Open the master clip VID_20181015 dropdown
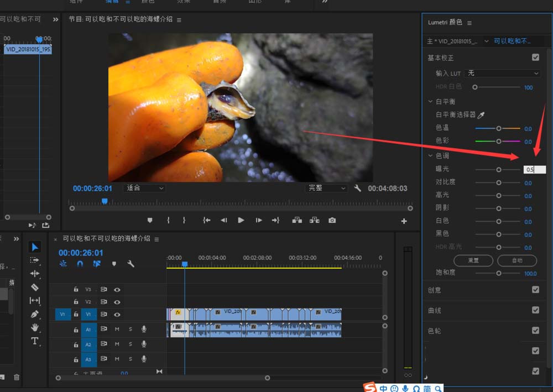 tap(486, 41)
